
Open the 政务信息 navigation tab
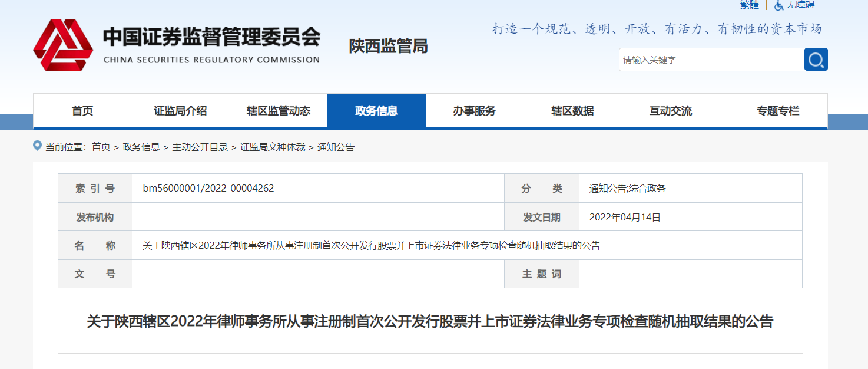pos(376,111)
